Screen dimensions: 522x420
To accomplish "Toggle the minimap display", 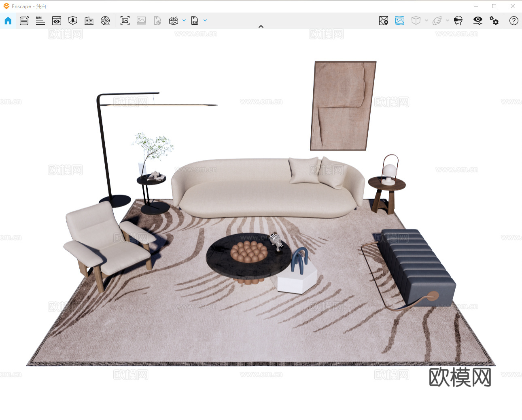I will click(x=384, y=21).
